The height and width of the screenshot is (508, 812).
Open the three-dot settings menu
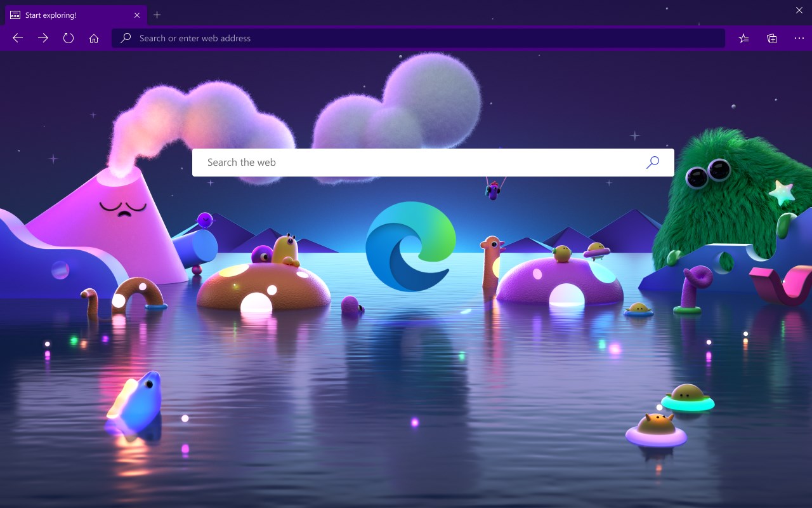coord(799,38)
